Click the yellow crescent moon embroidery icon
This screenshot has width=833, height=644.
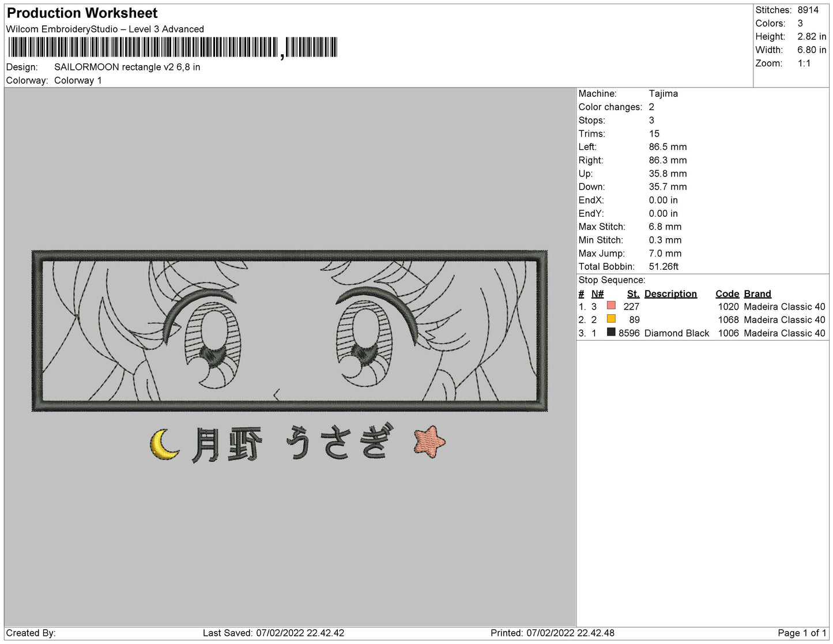(164, 445)
